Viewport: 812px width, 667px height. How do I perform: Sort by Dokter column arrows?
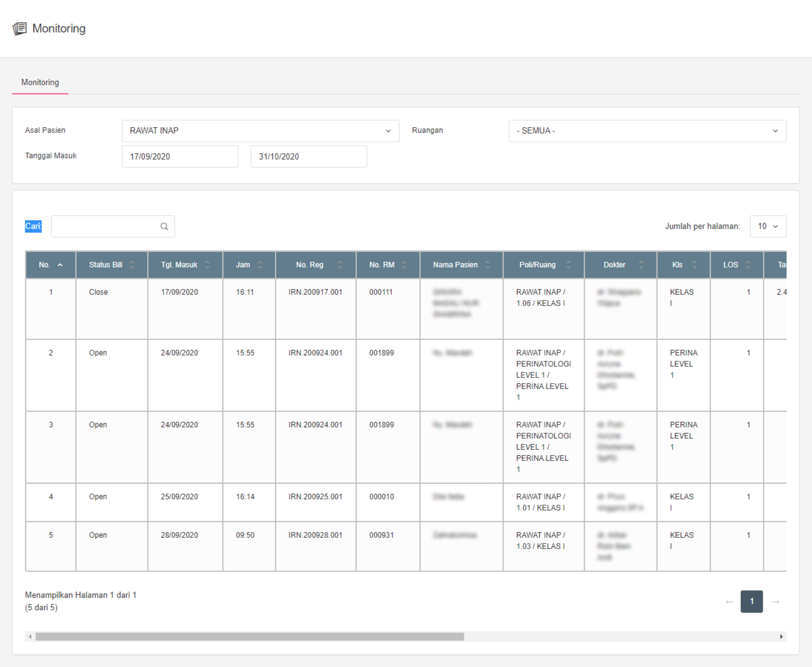pos(641,265)
